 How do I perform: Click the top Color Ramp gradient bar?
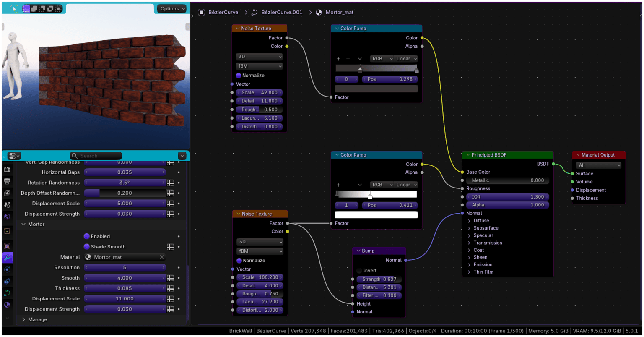coord(376,68)
